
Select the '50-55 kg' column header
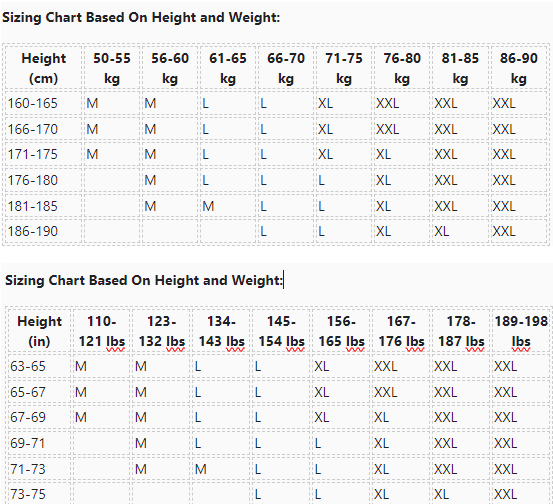112,68
